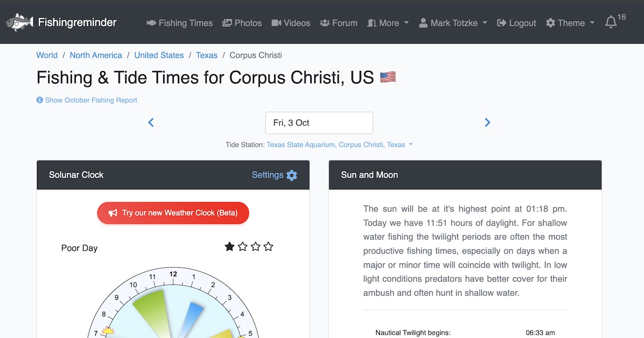Click the info icon beside October Fishing Report
This screenshot has width=644, height=338.
pos(40,100)
